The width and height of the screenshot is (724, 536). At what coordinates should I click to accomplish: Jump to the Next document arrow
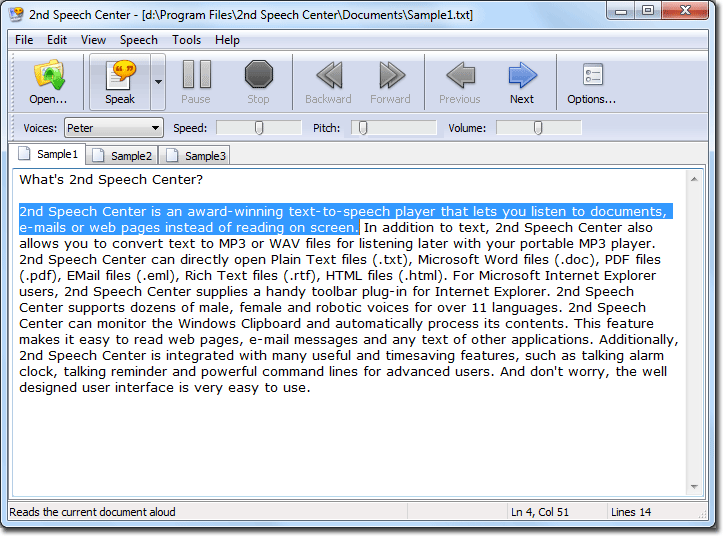(x=522, y=76)
